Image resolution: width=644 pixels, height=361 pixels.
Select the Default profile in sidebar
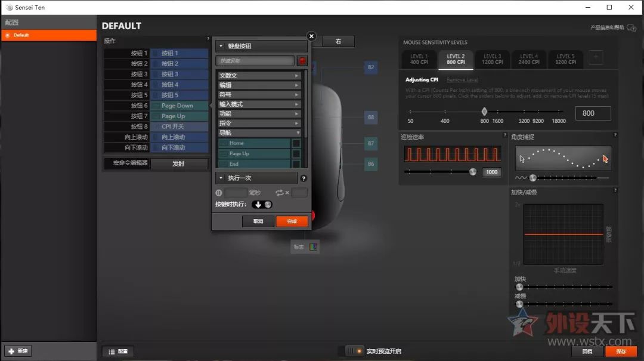point(49,35)
